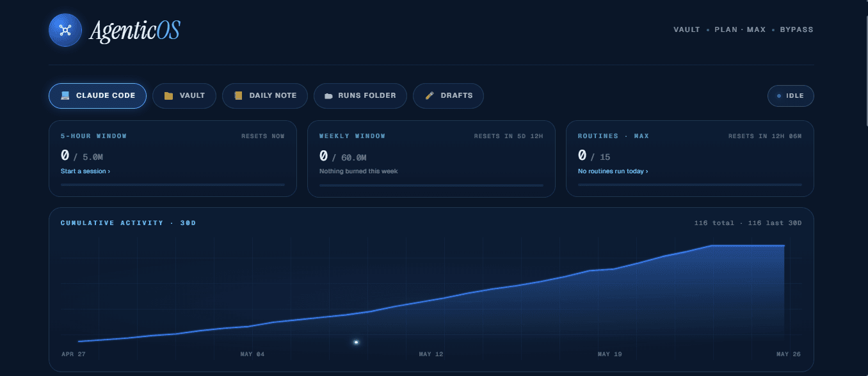Image resolution: width=868 pixels, height=376 pixels.
Task: Click the 'RESETS IN 12H 06M' label
Action: (765, 136)
